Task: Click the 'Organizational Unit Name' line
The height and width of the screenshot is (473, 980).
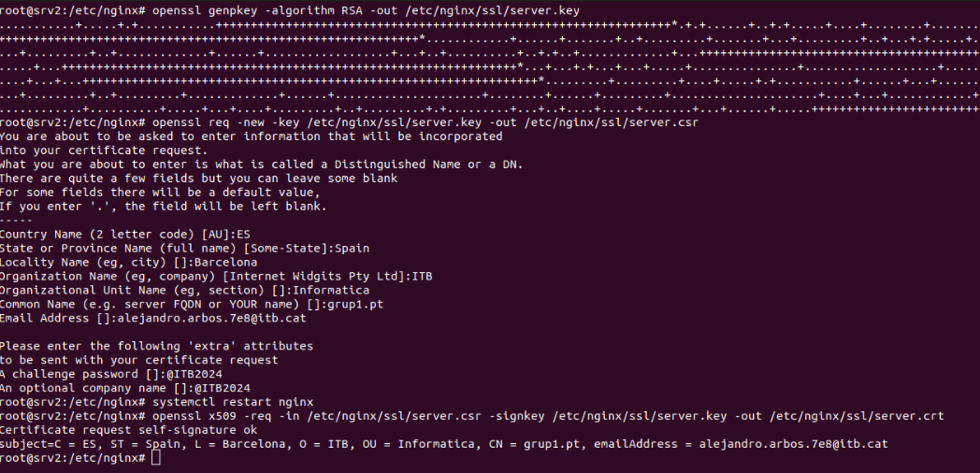Action: coord(184,291)
